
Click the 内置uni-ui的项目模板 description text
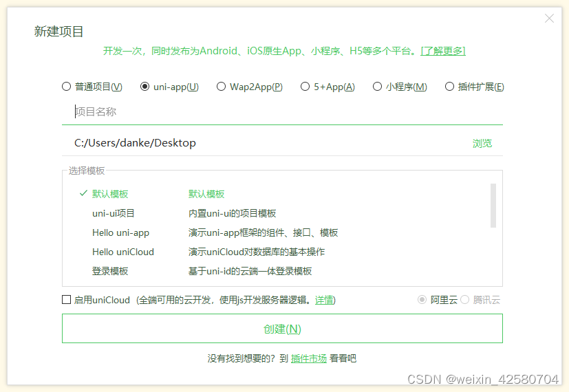pyautogui.click(x=233, y=213)
